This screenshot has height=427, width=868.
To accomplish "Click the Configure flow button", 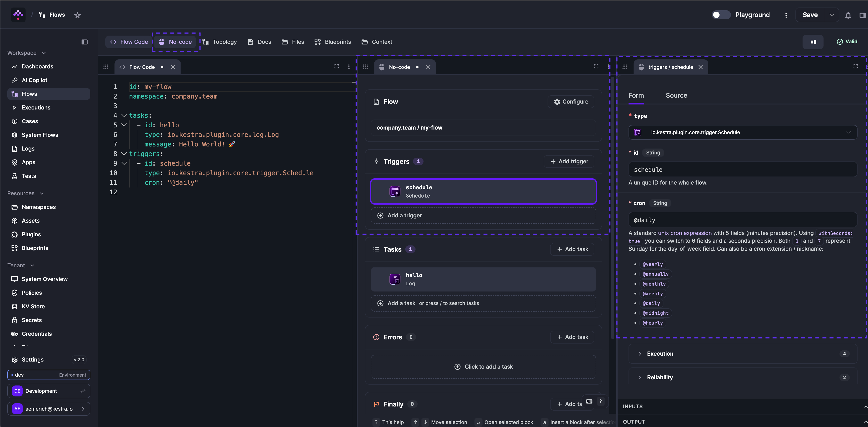I will click(x=571, y=102).
